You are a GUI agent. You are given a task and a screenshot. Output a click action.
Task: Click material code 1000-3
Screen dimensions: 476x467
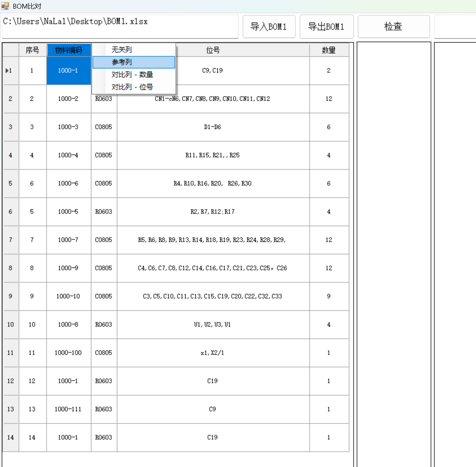coord(68,127)
